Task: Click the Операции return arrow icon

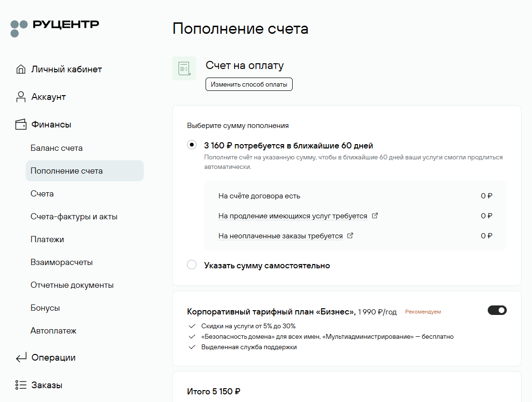Action: [x=20, y=358]
